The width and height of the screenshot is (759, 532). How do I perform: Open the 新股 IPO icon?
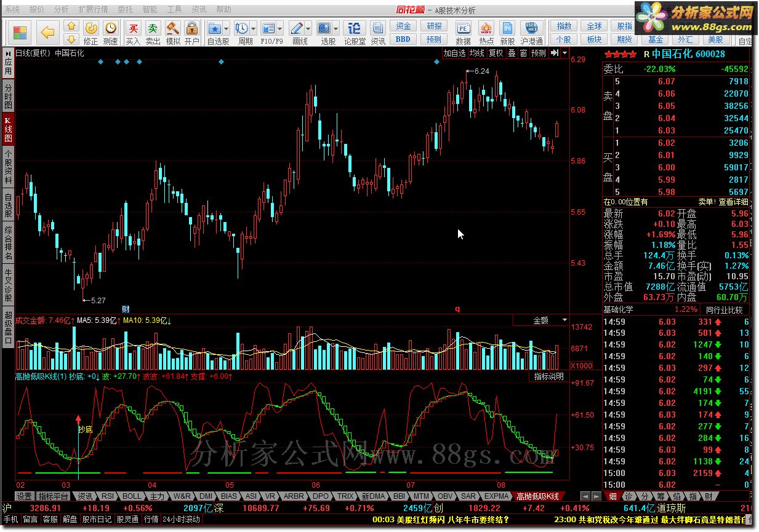508,28
